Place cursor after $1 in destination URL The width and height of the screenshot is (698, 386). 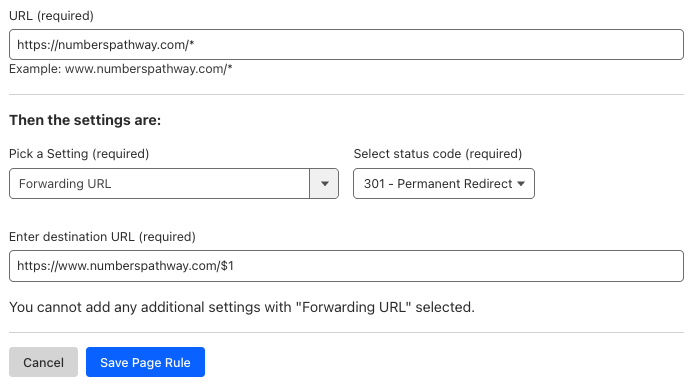tap(235, 266)
